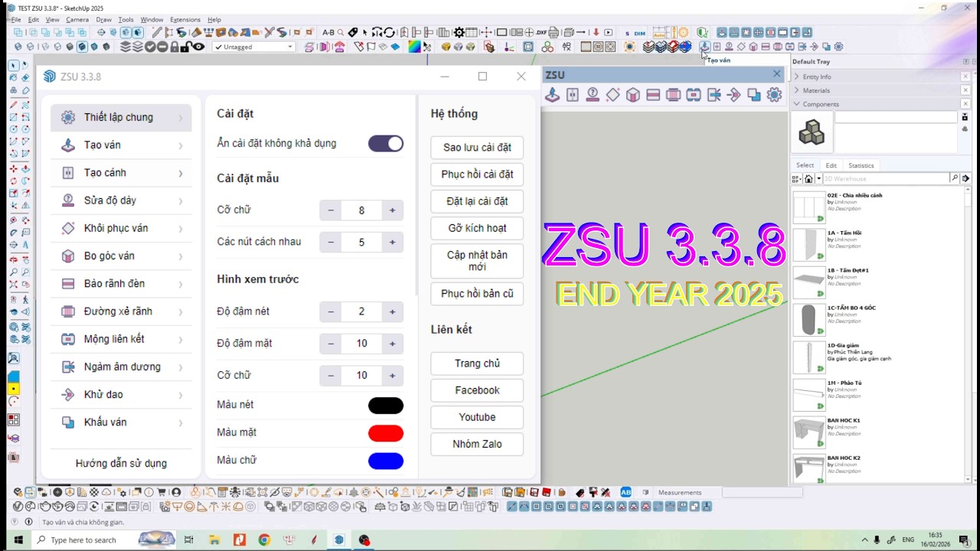The width and height of the screenshot is (980, 551).
Task: Click Ngàm âm dương icon in ZSU toolbar
Action: [714, 95]
